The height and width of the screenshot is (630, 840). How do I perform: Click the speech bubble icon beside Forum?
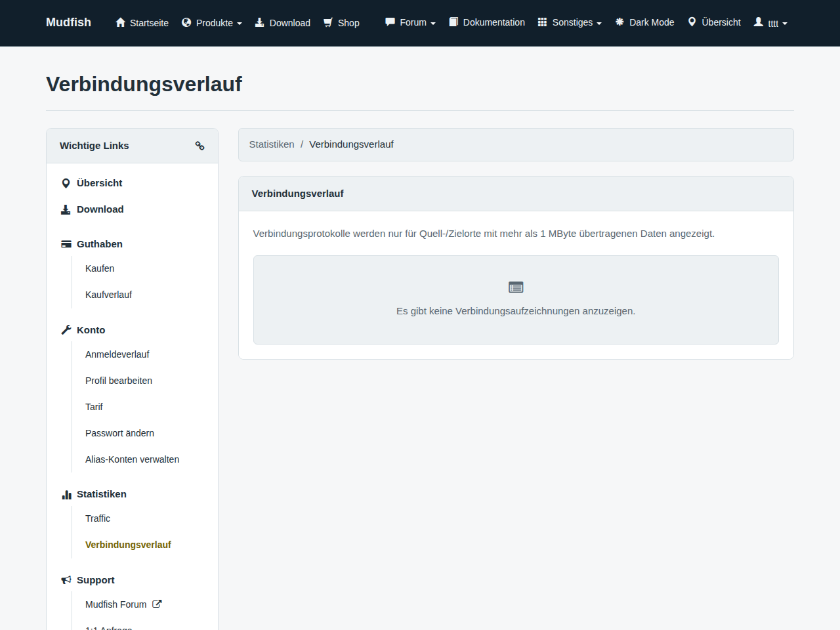click(x=390, y=22)
